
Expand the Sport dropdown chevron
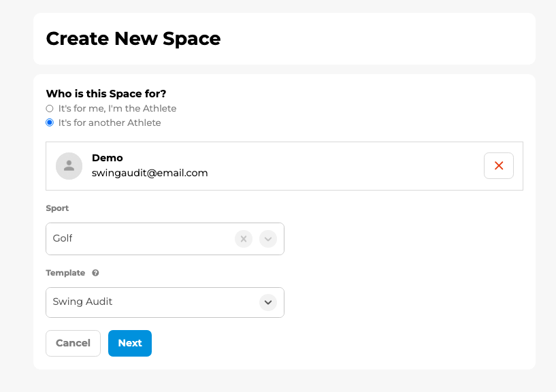(268, 239)
